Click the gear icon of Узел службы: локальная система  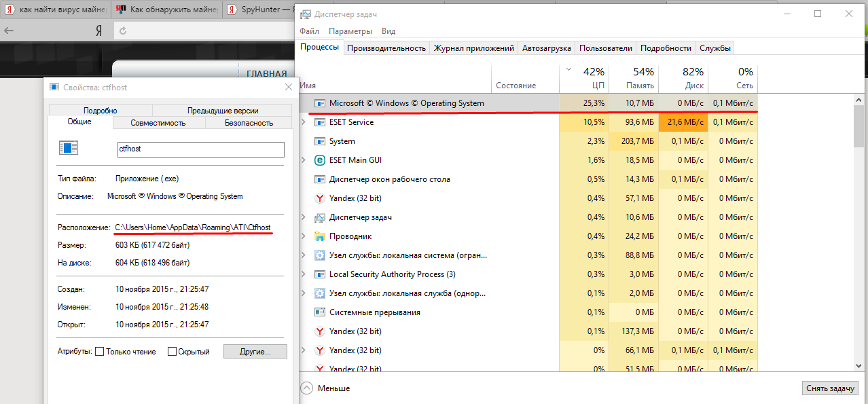319,255
